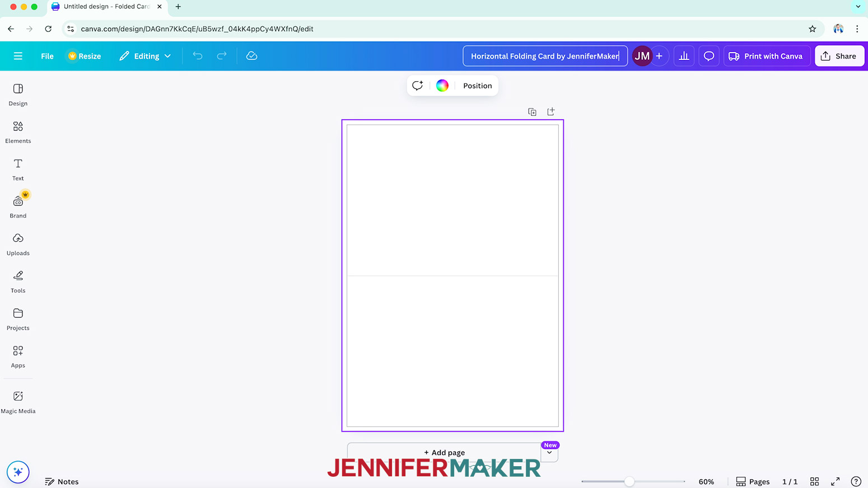Open the Tools panel
The height and width of the screenshot is (488, 868).
[18, 282]
